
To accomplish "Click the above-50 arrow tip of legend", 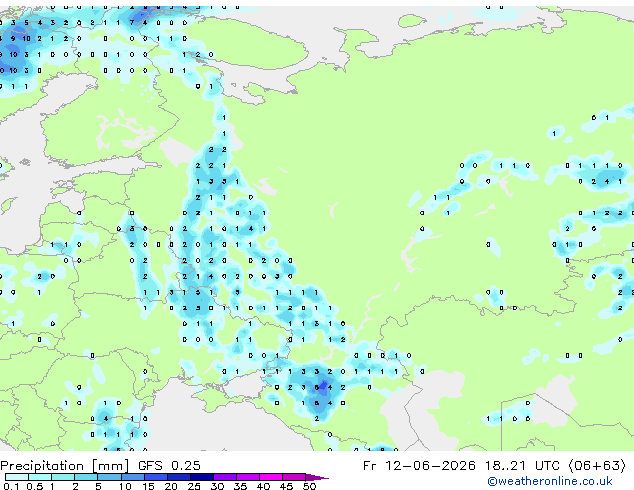I will pos(317,477).
